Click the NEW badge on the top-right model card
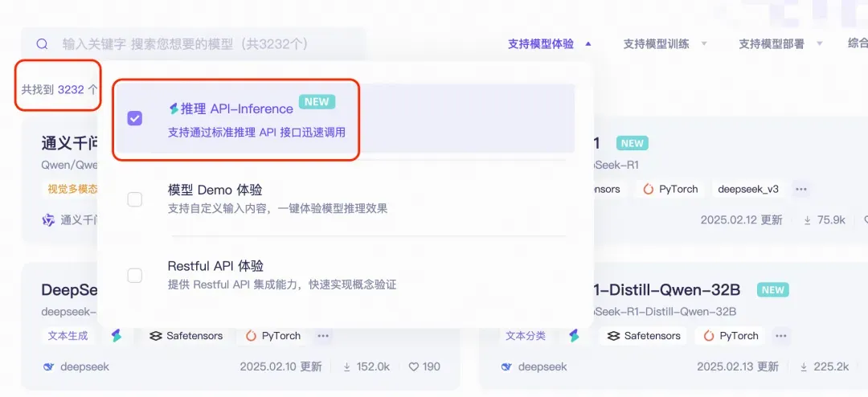This screenshot has width=868, height=397. [633, 143]
